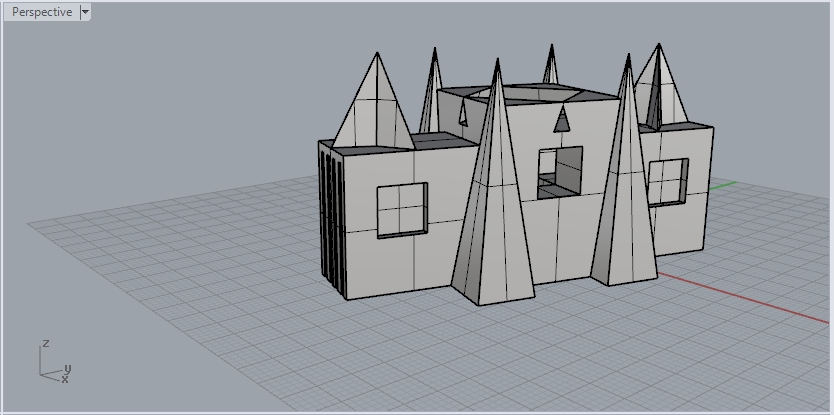Screen dimensions: 834x415
Task: Select the square window on left wall
Action: click(403, 210)
